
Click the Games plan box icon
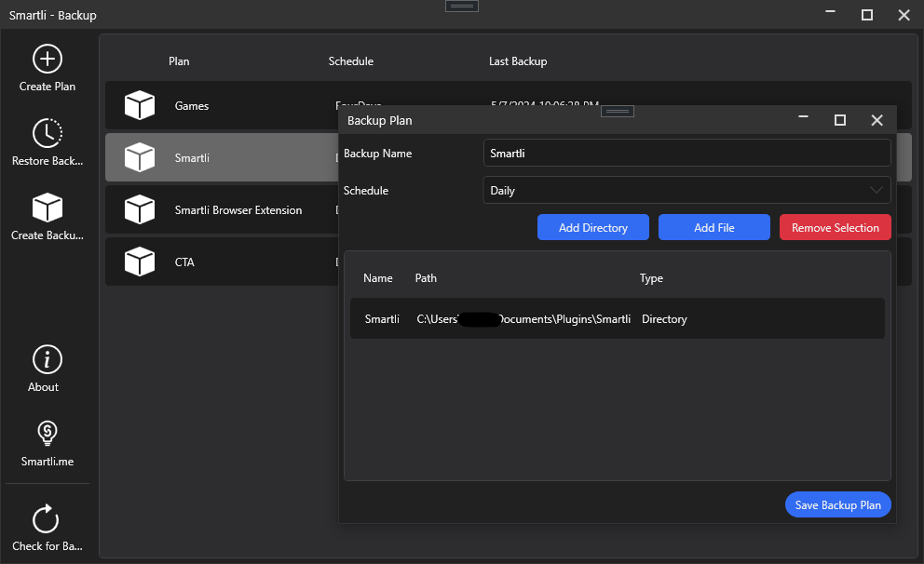coord(140,106)
